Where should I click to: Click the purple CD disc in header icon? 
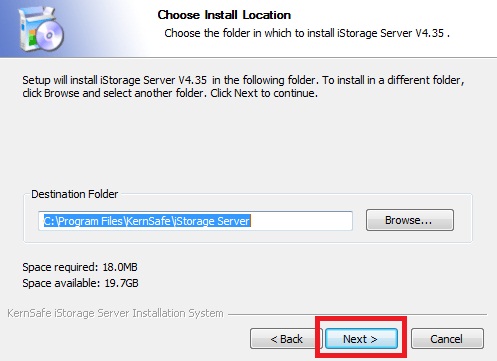click(50, 35)
